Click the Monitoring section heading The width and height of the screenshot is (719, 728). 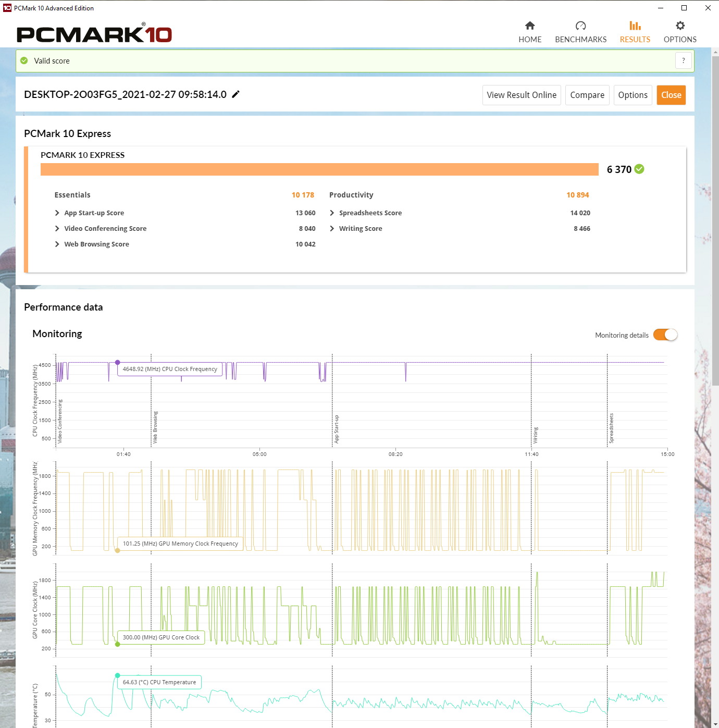tap(57, 334)
